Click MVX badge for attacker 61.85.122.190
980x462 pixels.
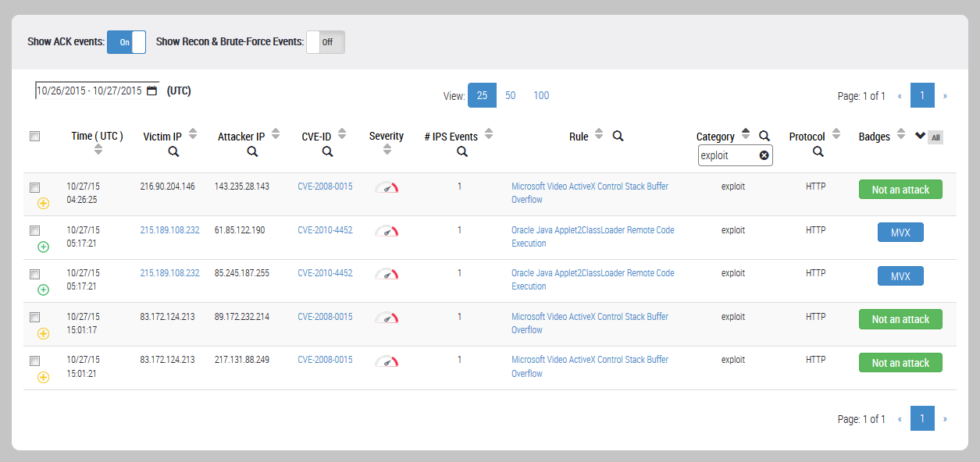(900, 233)
